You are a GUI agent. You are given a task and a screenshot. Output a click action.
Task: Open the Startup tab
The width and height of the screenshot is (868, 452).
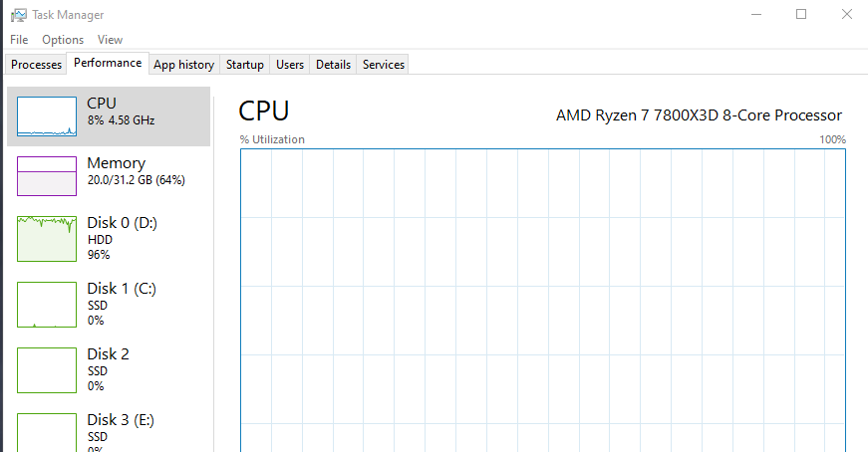point(245,64)
